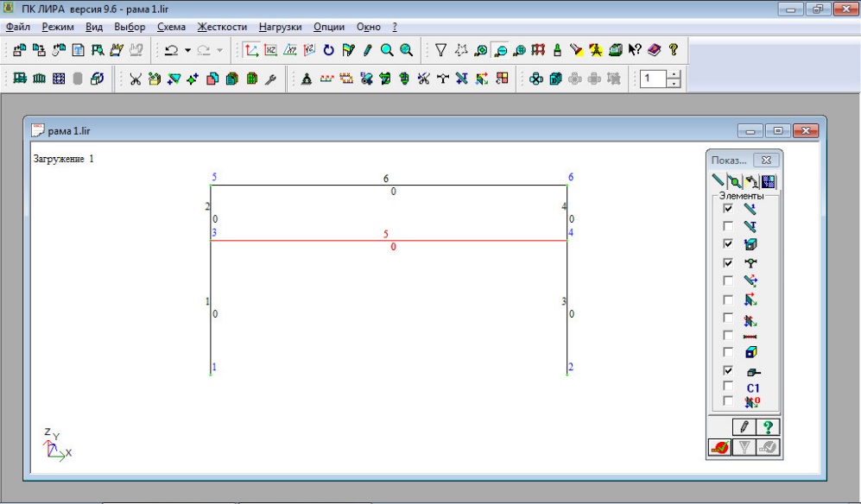Switch to the color grid tab in Показ panel

pyautogui.click(x=769, y=181)
